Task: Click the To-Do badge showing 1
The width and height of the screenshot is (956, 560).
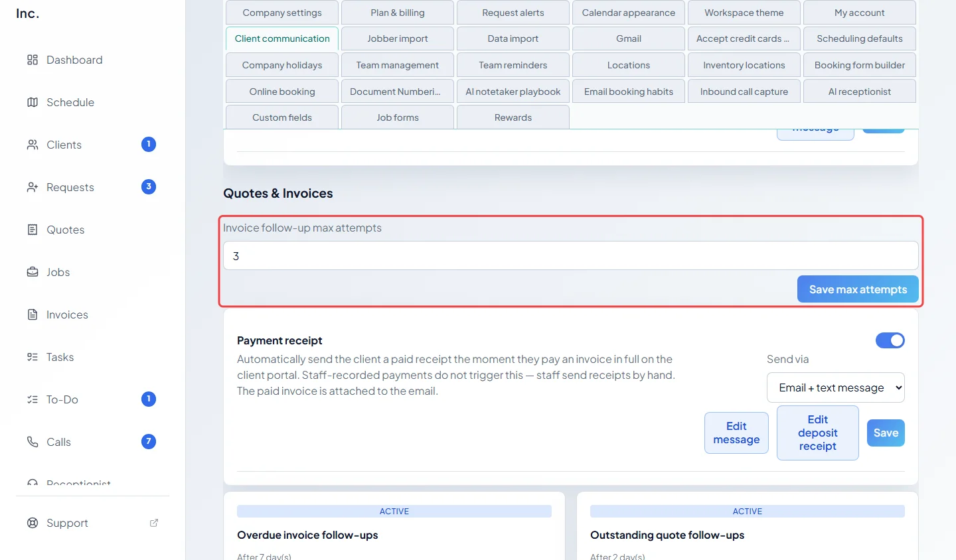Action: point(149,399)
